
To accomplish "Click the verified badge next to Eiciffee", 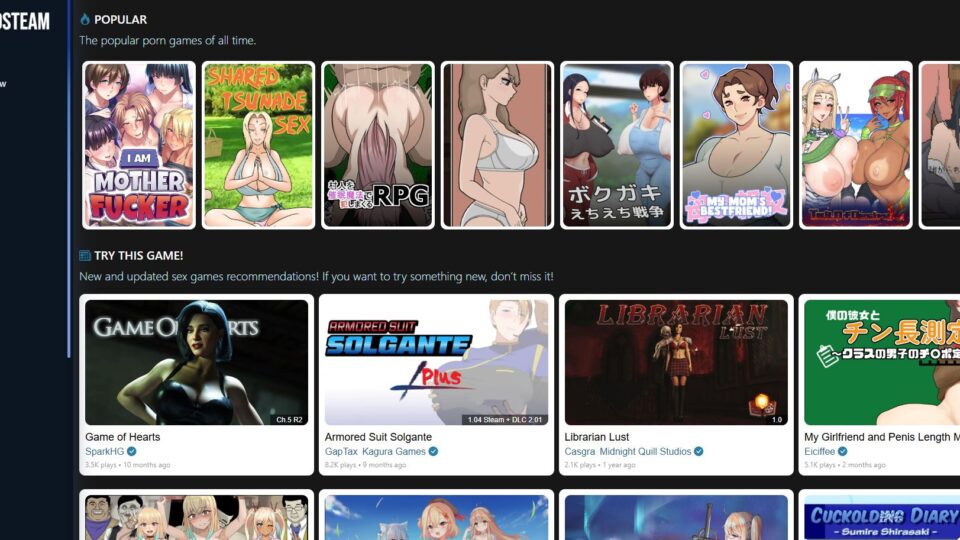I will [842, 451].
